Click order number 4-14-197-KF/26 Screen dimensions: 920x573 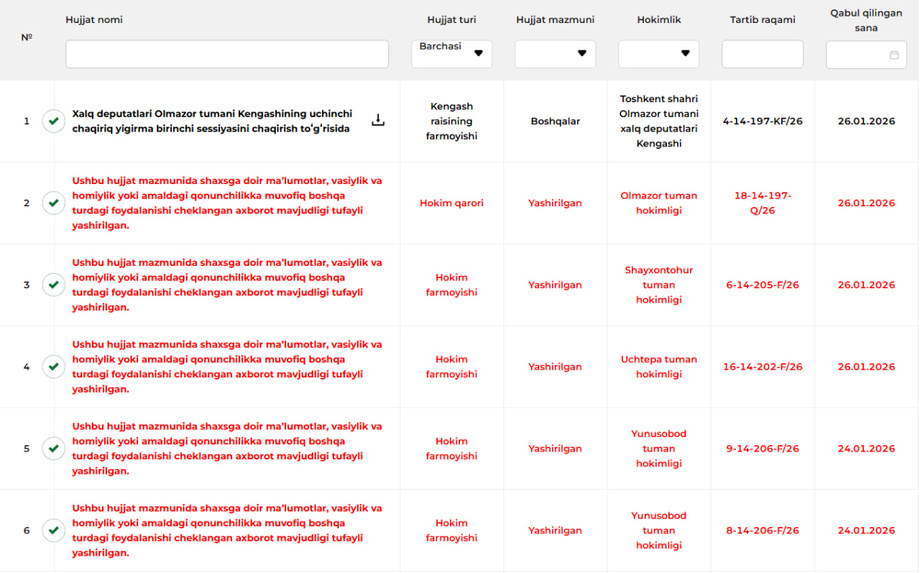(x=762, y=121)
